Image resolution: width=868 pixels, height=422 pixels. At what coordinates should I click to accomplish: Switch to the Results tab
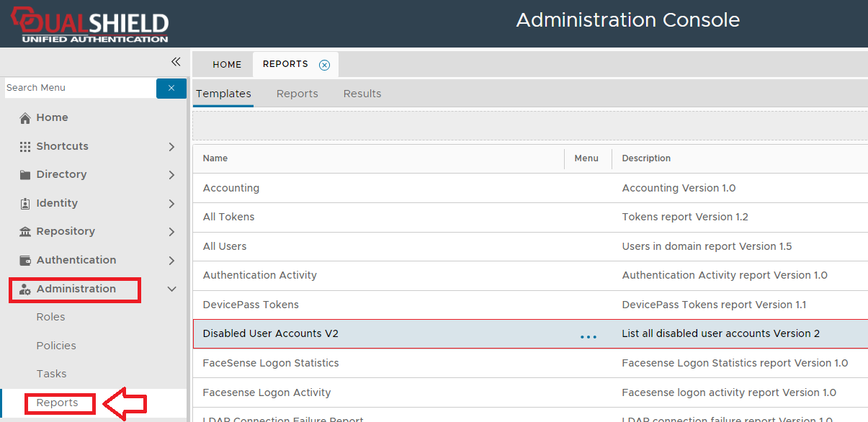click(x=362, y=94)
